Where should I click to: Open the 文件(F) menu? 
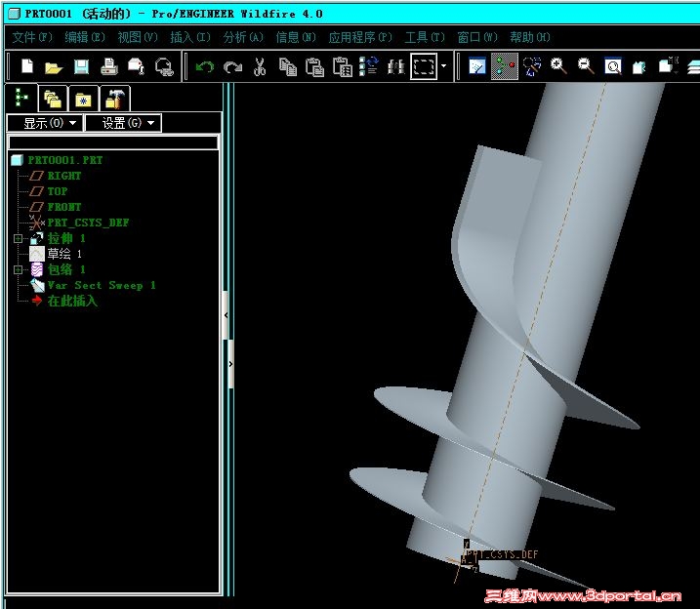pyautogui.click(x=31, y=37)
